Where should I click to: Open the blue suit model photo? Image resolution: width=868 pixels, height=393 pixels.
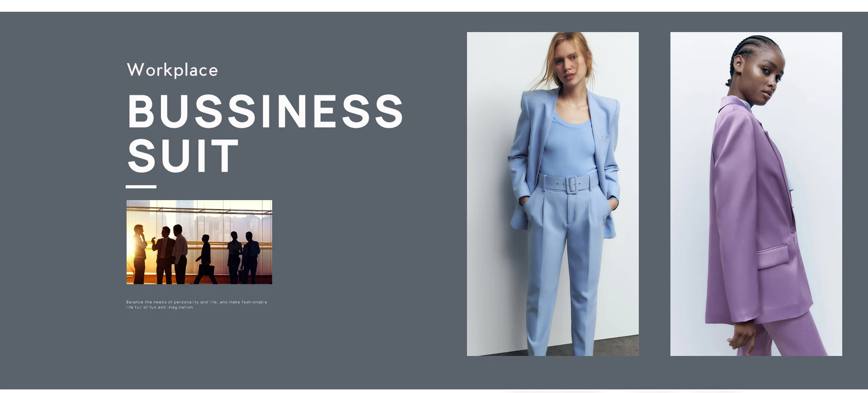coord(553,194)
